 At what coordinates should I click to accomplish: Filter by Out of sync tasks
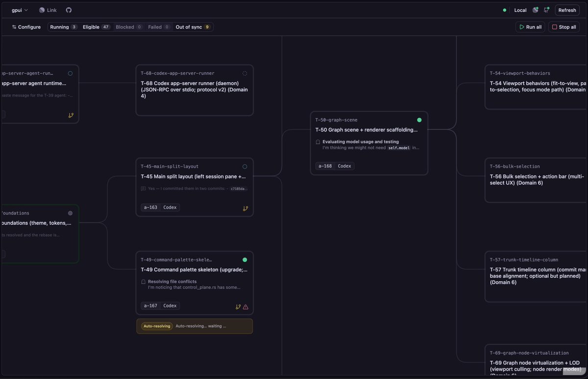(x=194, y=27)
